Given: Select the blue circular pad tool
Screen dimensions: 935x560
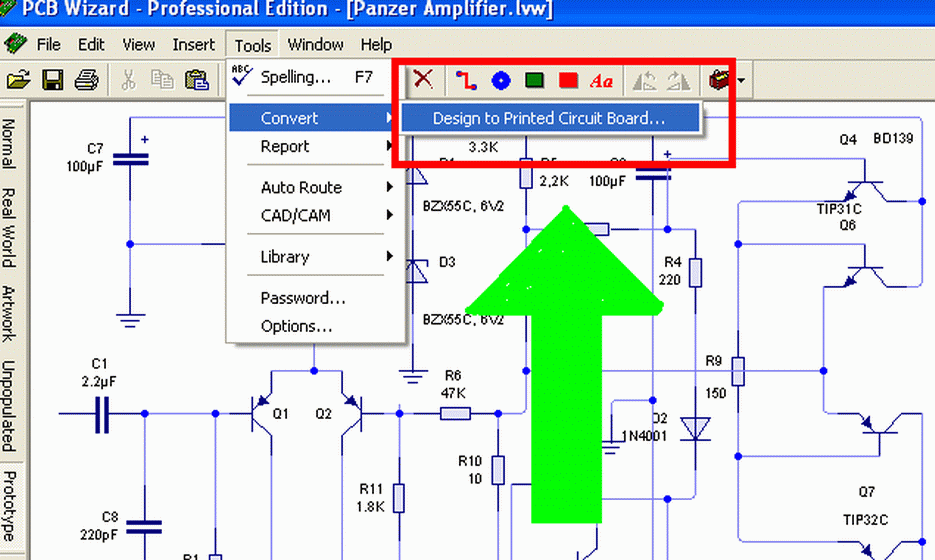Looking at the screenshot, I should click(x=501, y=81).
